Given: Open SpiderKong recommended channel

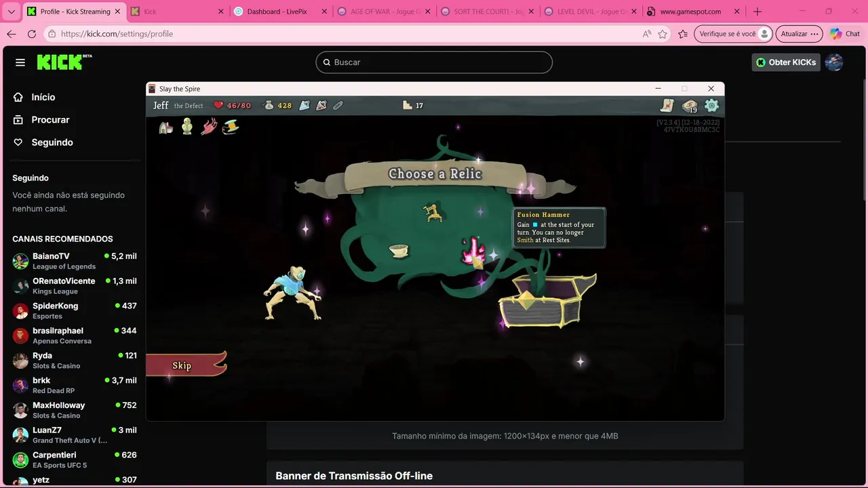Looking at the screenshot, I should (x=75, y=310).
